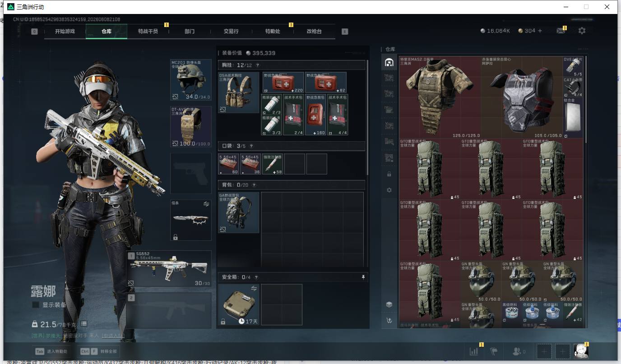The height and width of the screenshot is (364, 621).
Task: Toggle the 显示装备 checkbox
Action: [x=36, y=305]
